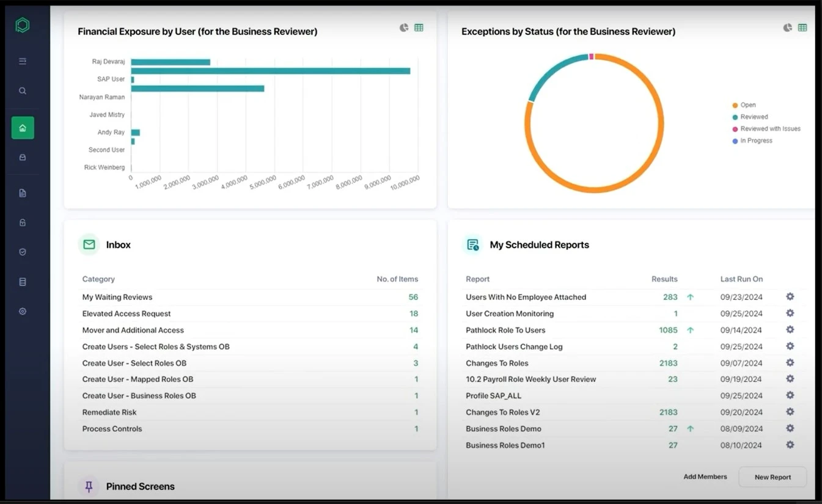
Task: Expand the sidebar with the hamburger icon
Action: point(22,61)
